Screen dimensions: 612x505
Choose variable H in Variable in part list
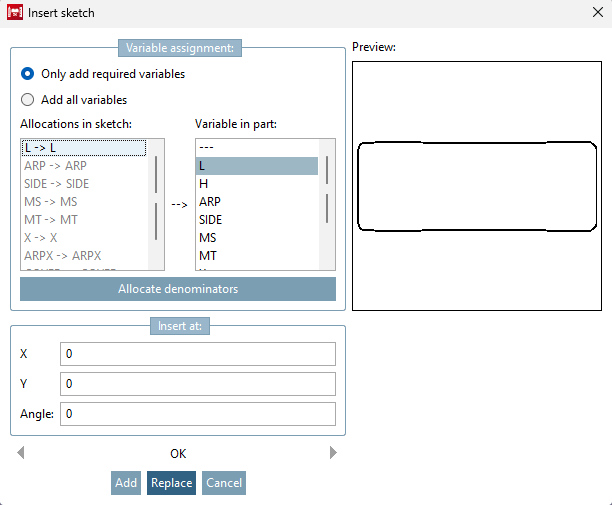click(257, 184)
